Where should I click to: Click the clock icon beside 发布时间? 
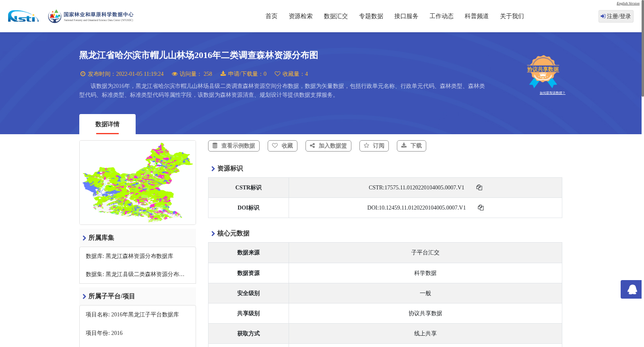83,74
